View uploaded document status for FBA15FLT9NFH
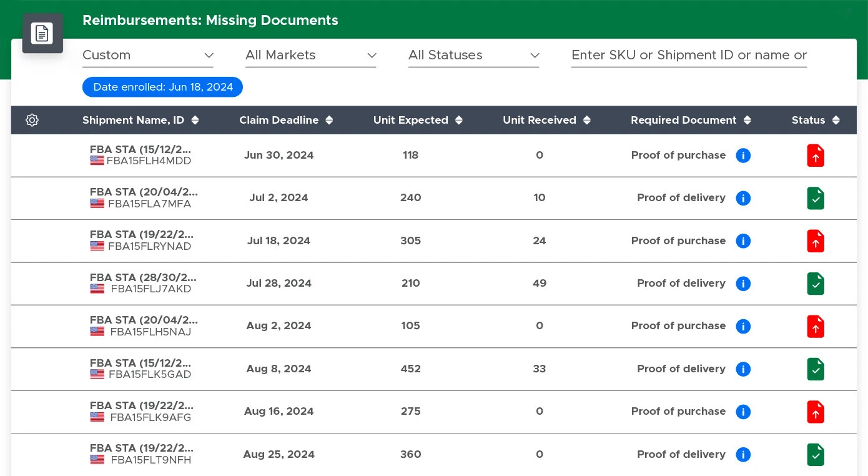The height and width of the screenshot is (476, 868). point(816,455)
